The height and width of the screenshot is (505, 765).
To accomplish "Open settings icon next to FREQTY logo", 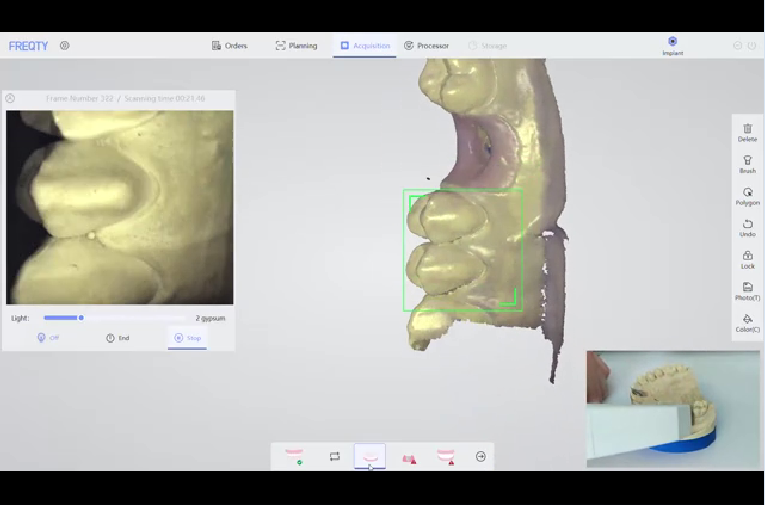I will (x=65, y=45).
